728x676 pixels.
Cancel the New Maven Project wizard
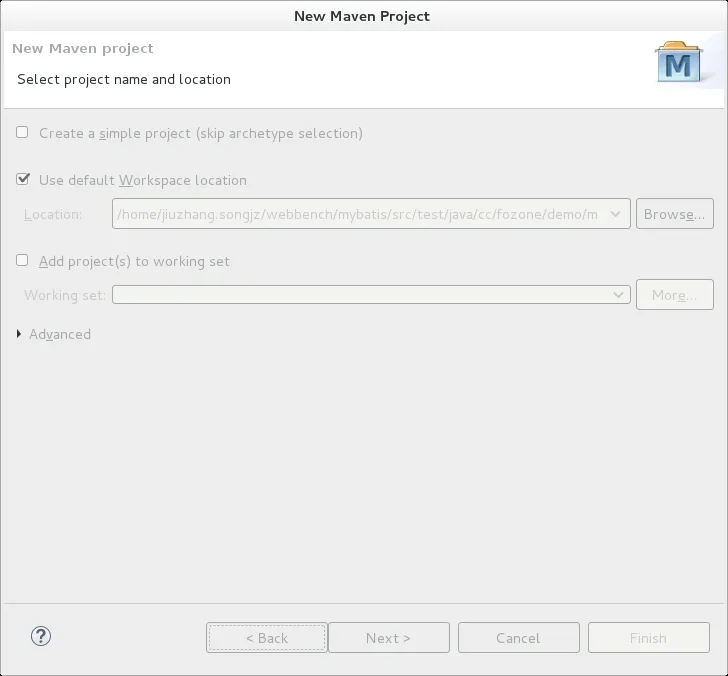click(x=519, y=637)
